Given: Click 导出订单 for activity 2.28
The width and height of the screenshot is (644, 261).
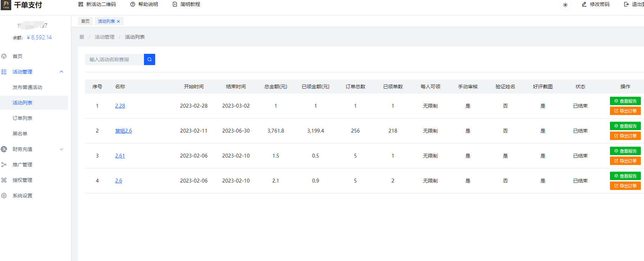Looking at the screenshot, I should click(625, 111).
